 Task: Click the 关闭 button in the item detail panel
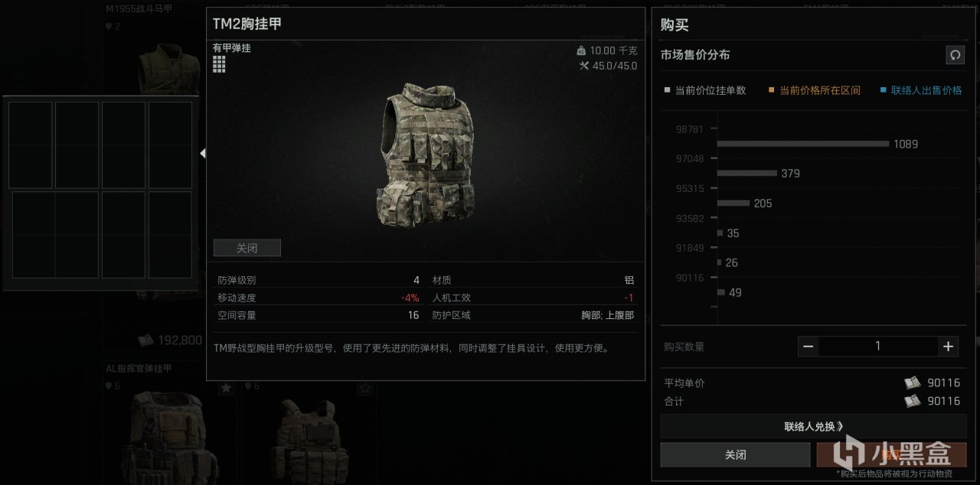point(247,248)
